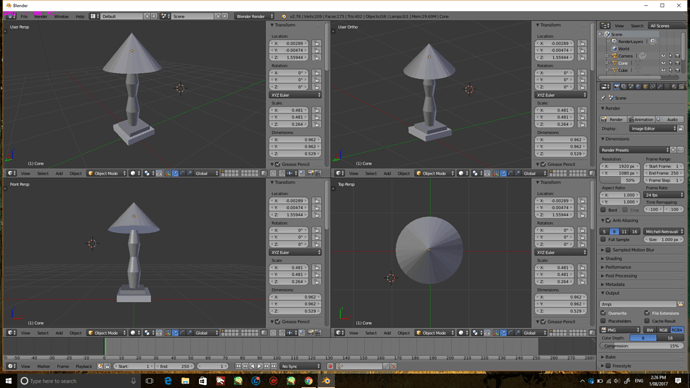Open the Render Presets dropdown
This screenshot has height=388, width=690.
635,150
